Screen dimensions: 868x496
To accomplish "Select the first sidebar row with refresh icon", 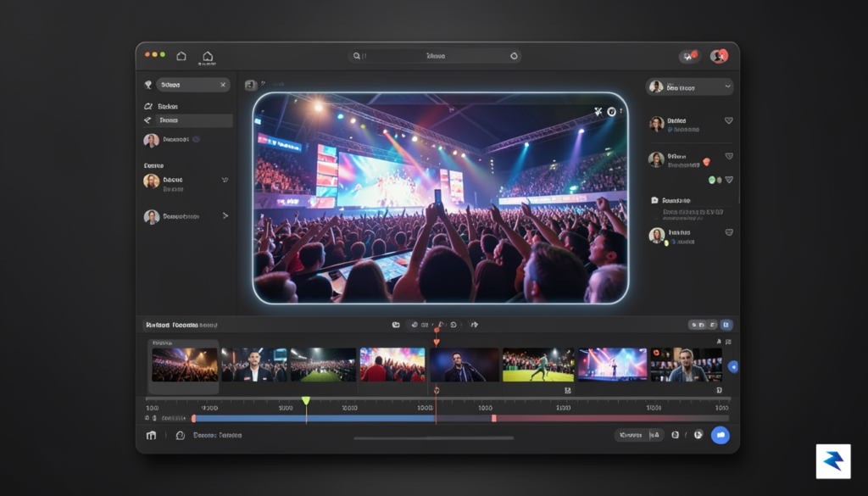I will point(187,106).
